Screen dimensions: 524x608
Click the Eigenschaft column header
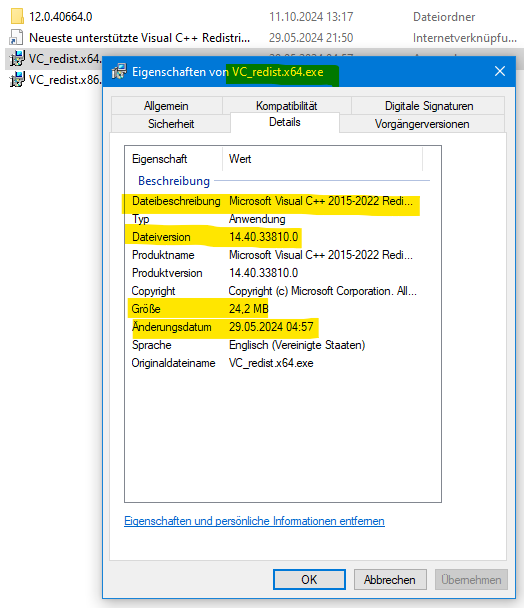(174, 159)
